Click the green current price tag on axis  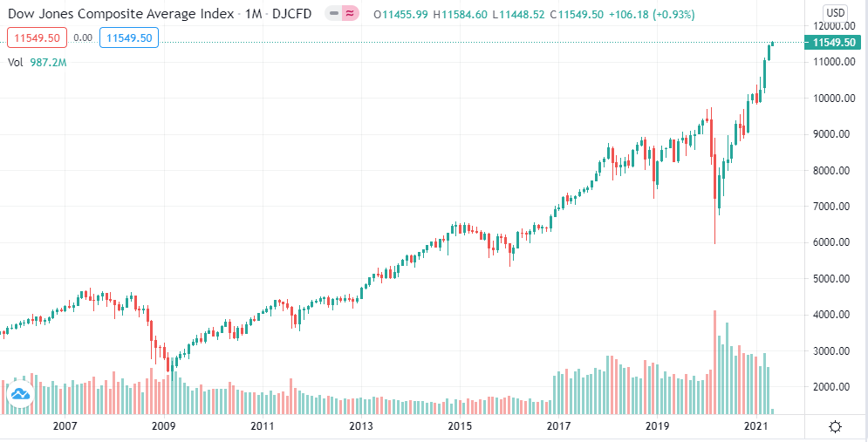tap(834, 43)
